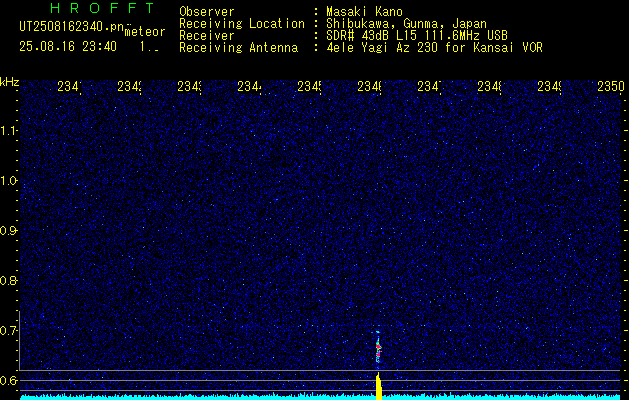This screenshot has width=629, height=400.
Task: Click the 2348 time axis label
Action: [489, 86]
